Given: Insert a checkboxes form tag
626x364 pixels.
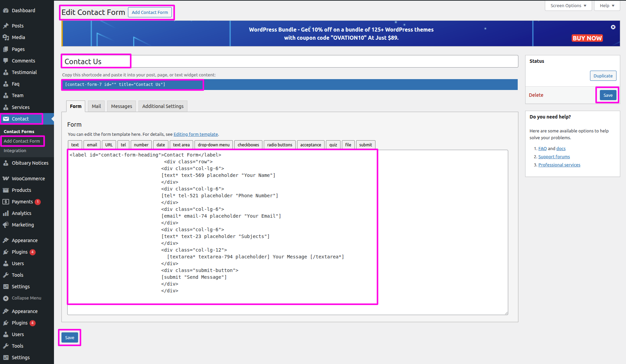Looking at the screenshot, I should pyautogui.click(x=248, y=145).
